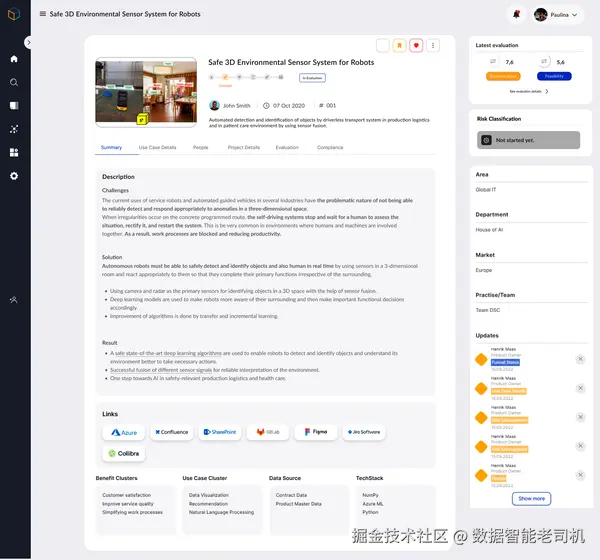
Task: Click the orange evaluation score badge
Action: [x=503, y=76]
